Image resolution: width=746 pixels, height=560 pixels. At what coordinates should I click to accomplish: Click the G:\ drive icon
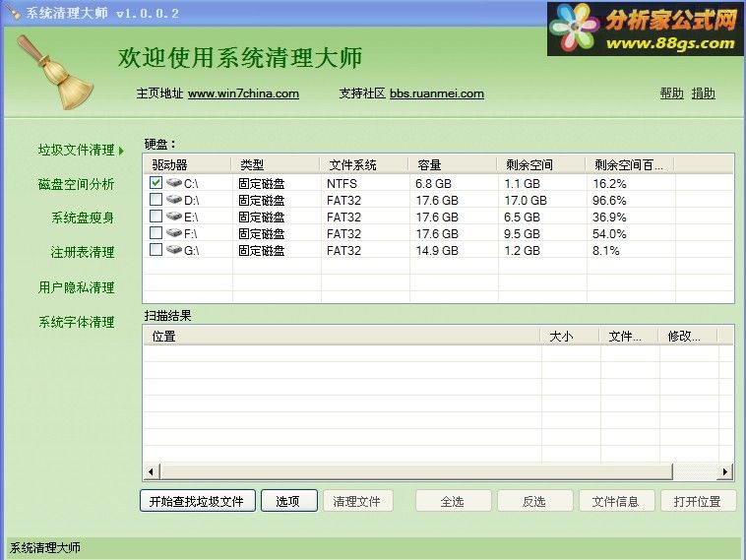(174, 250)
